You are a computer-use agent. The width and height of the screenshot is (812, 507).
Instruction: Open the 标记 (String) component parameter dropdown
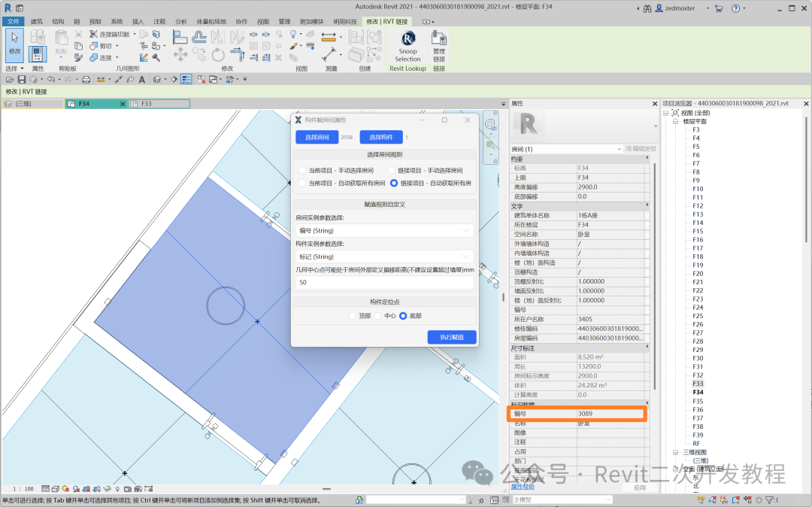[x=385, y=257]
